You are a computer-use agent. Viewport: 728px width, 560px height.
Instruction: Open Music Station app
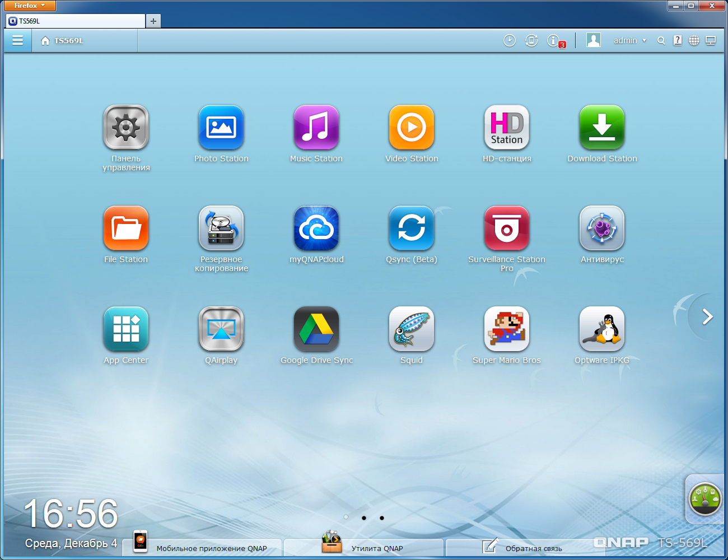[x=316, y=128]
